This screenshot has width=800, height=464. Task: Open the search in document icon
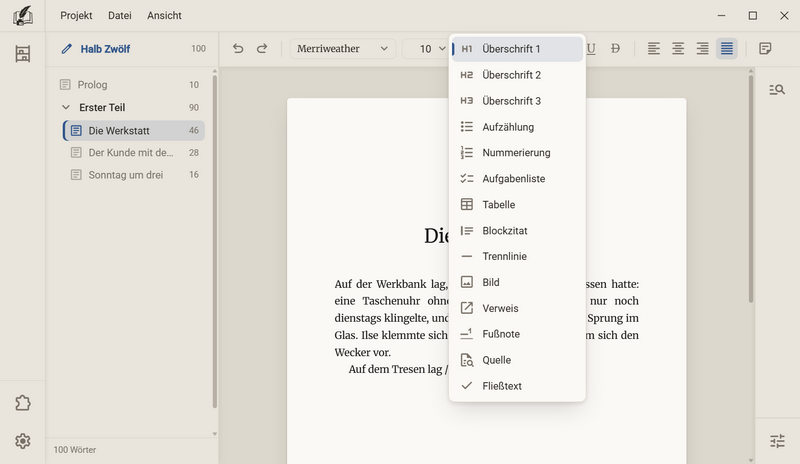click(x=777, y=90)
